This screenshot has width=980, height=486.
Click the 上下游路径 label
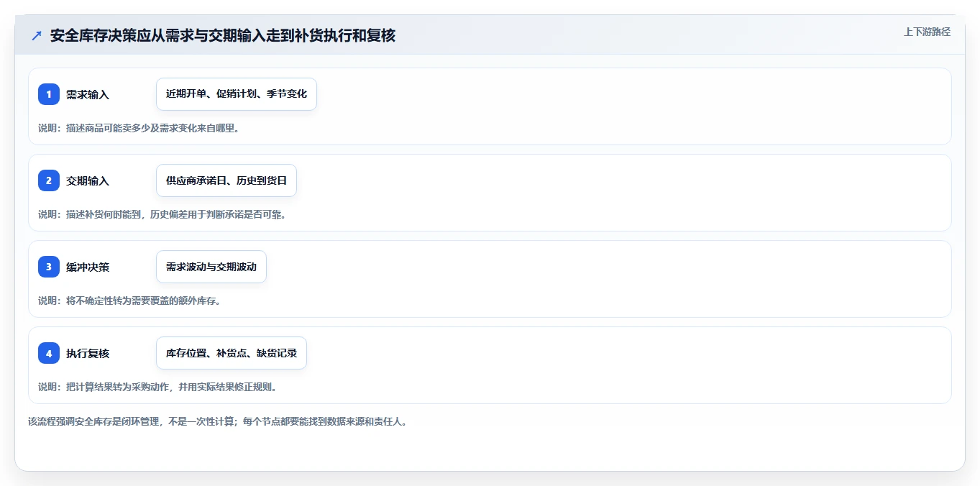click(x=927, y=32)
